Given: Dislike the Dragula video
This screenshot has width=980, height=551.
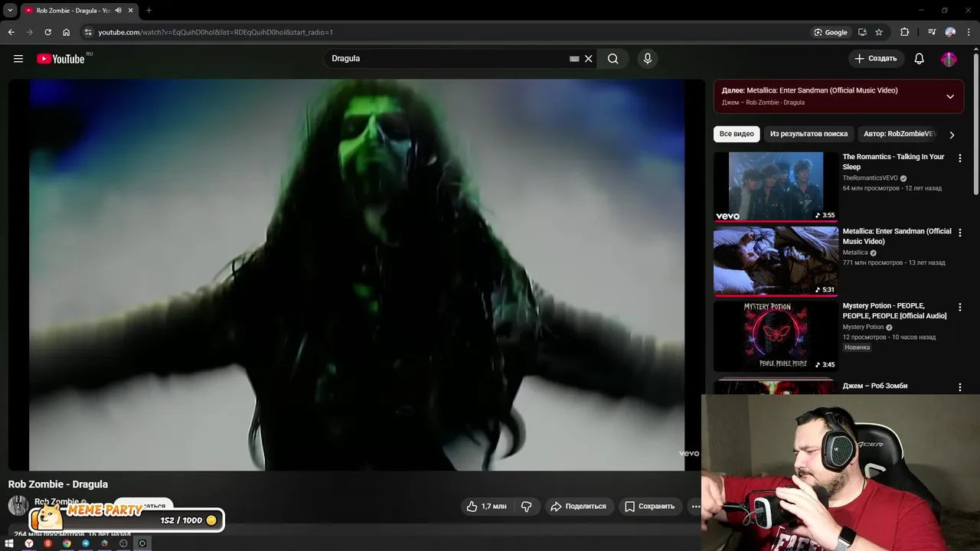Looking at the screenshot, I should tap(527, 506).
